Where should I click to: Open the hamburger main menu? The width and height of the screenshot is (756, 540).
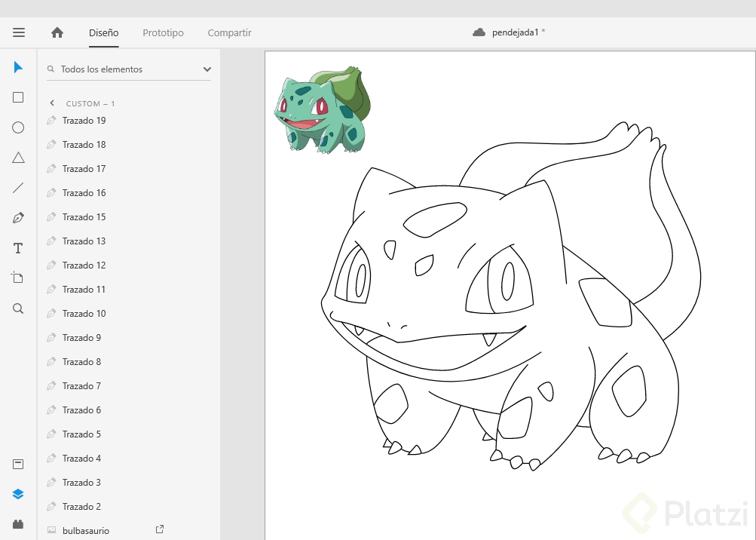19,32
